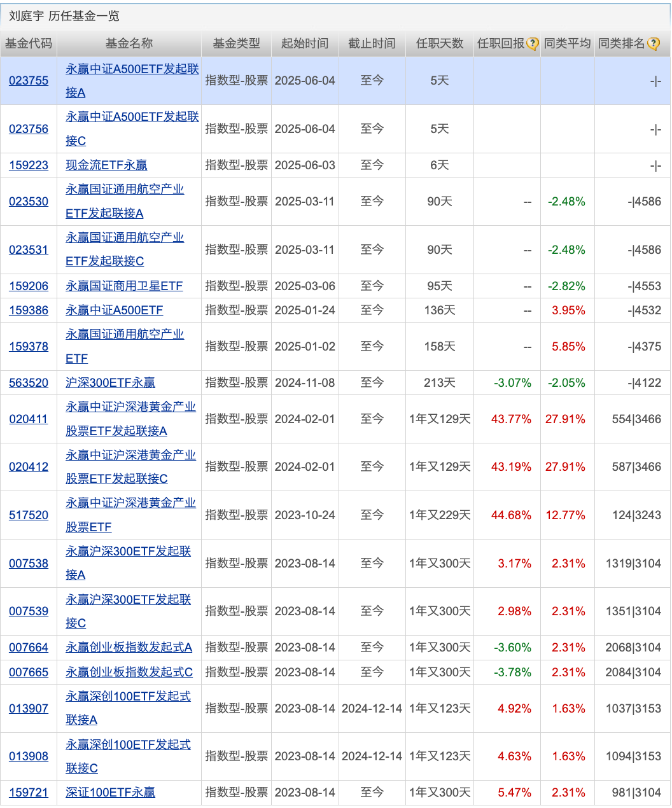This screenshot has width=672, height=808.
Task: Open fund code 007539 link
Action: 29,611
